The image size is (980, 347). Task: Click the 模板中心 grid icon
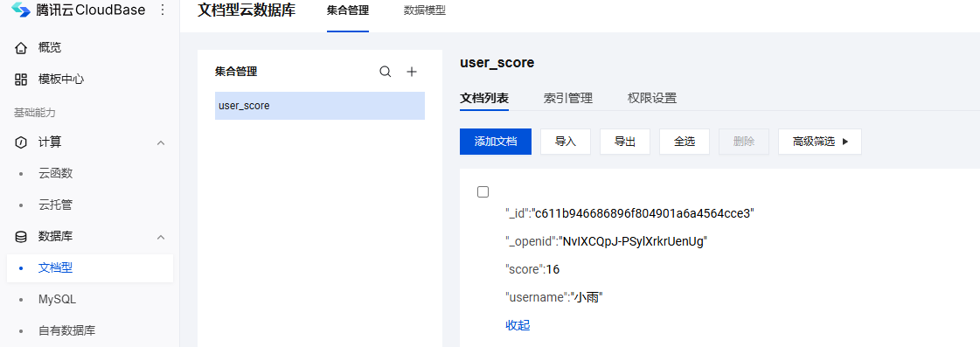pos(21,80)
